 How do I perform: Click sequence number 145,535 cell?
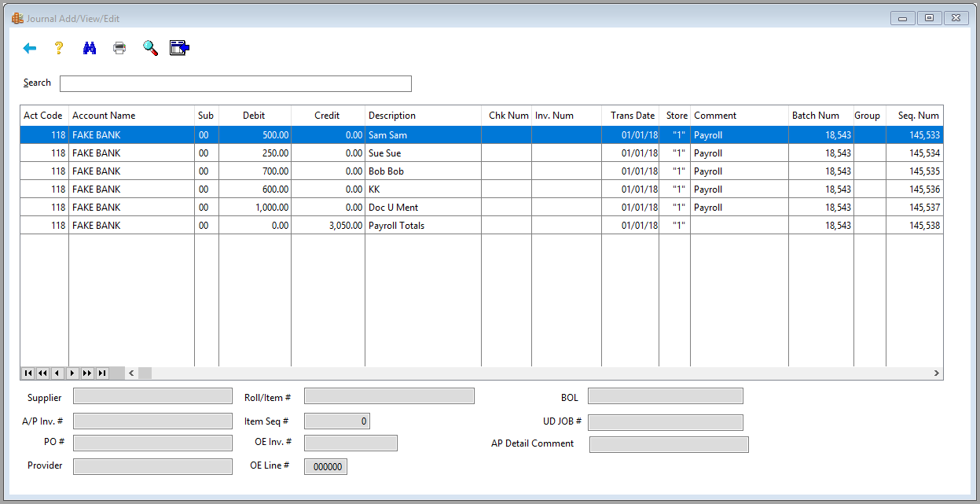click(915, 171)
